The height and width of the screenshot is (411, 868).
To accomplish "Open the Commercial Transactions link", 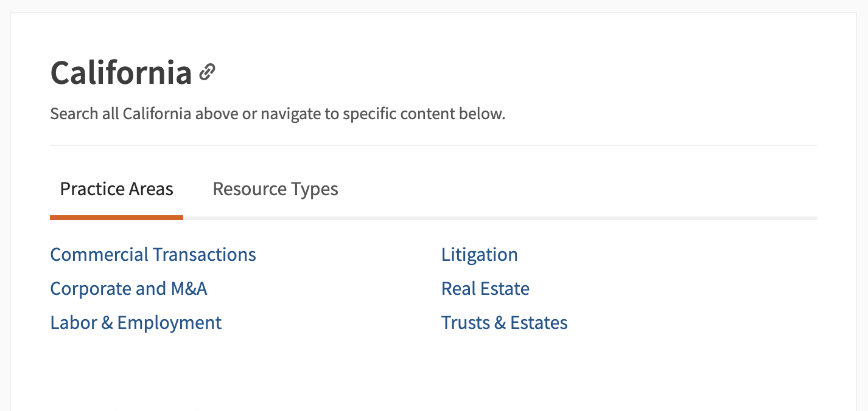I will 153,254.
